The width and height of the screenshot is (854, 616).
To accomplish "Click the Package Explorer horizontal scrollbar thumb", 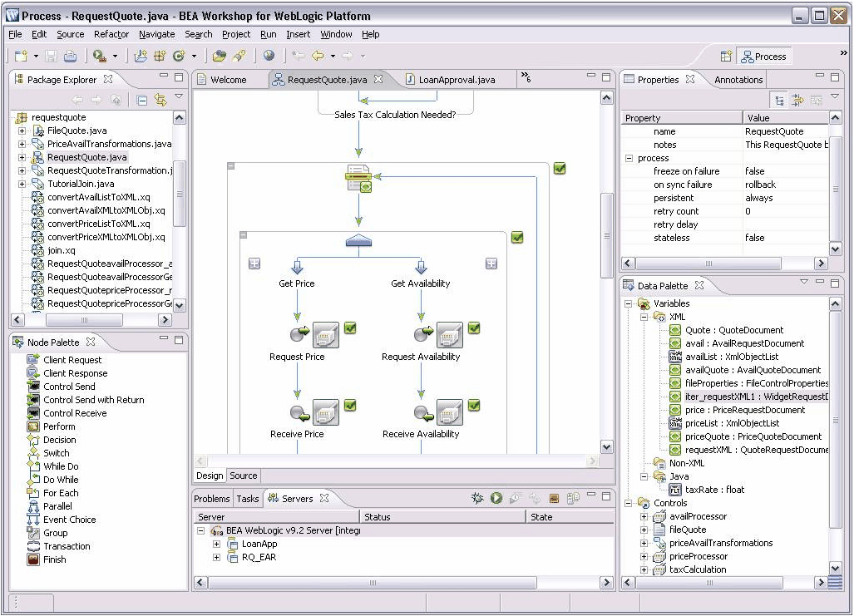I will click(x=84, y=320).
